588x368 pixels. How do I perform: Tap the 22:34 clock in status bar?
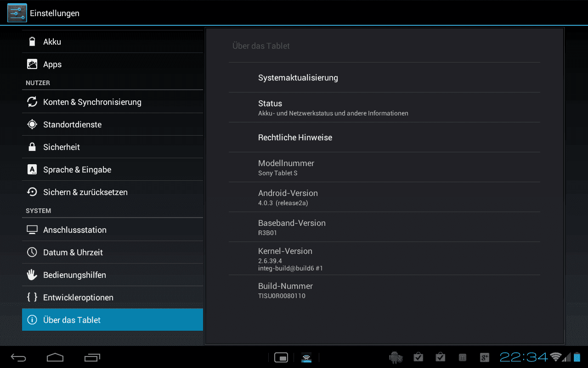tap(524, 357)
